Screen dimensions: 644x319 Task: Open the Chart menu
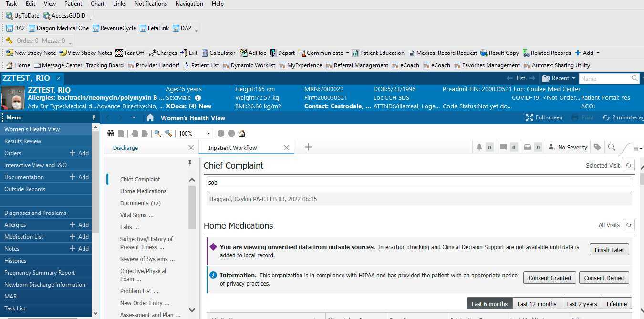point(97,4)
